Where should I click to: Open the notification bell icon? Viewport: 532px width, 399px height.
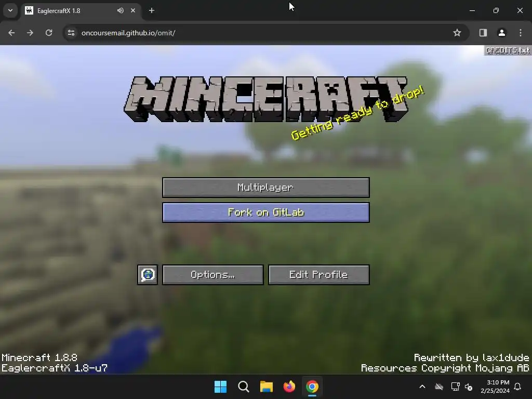(518, 387)
